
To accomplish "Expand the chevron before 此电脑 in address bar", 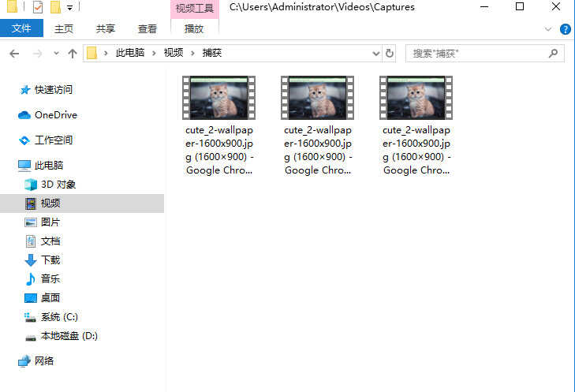I will 106,54.
